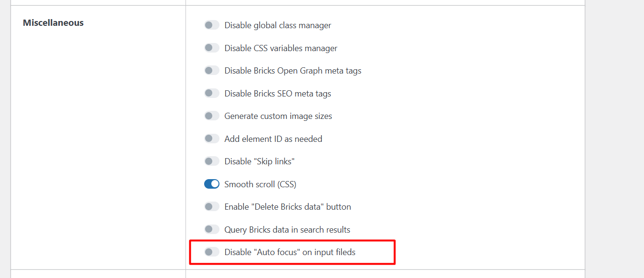Click the Miscellaneous section heading
This screenshot has width=644, height=278.
coord(53,23)
